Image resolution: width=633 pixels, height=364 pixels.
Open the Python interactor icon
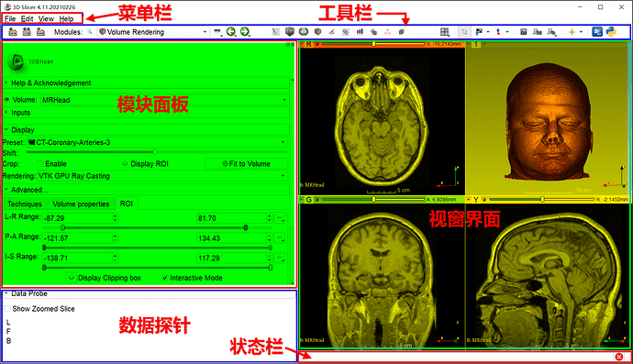612,31
